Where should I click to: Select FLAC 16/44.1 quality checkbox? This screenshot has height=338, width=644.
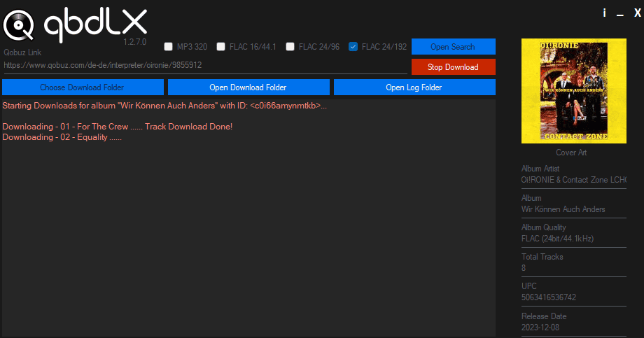pyautogui.click(x=221, y=46)
